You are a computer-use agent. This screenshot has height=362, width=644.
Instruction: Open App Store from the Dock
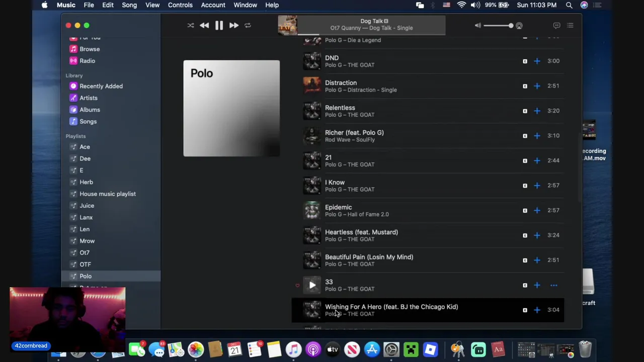coord(372,349)
